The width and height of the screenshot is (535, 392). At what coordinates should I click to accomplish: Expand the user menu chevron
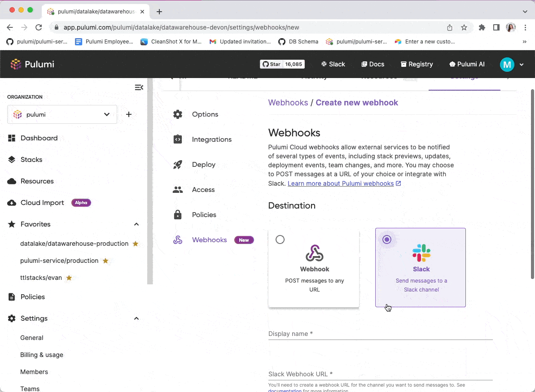click(x=522, y=65)
